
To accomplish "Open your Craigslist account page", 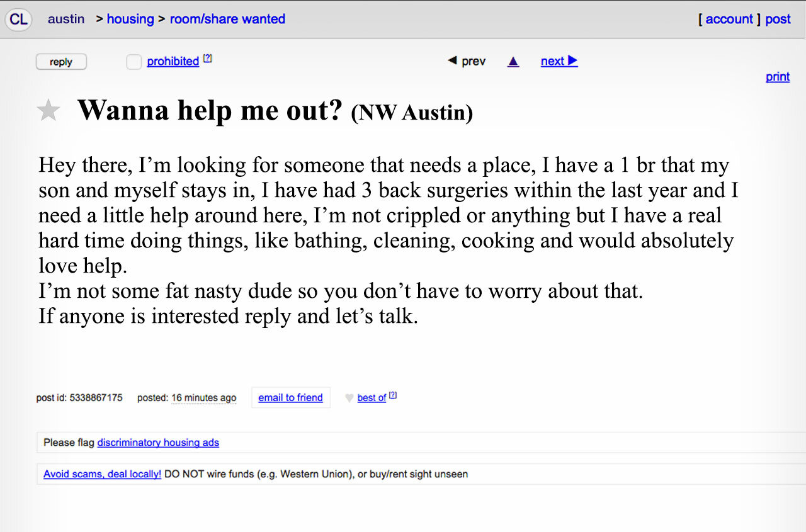I will pyautogui.click(x=729, y=19).
